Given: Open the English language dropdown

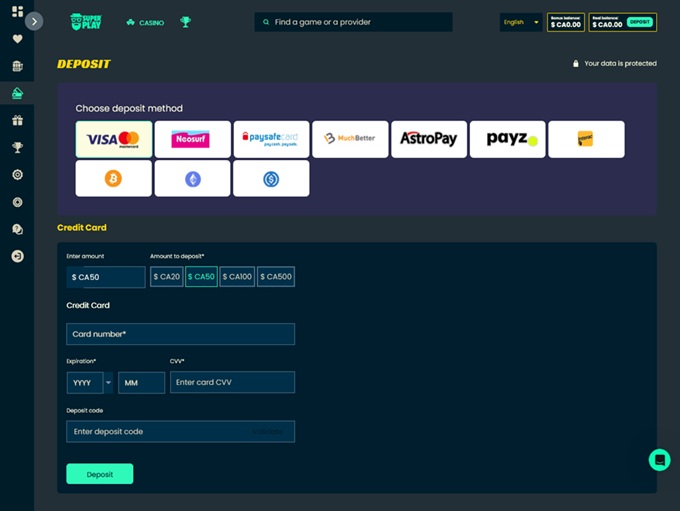Looking at the screenshot, I should (520, 22).
